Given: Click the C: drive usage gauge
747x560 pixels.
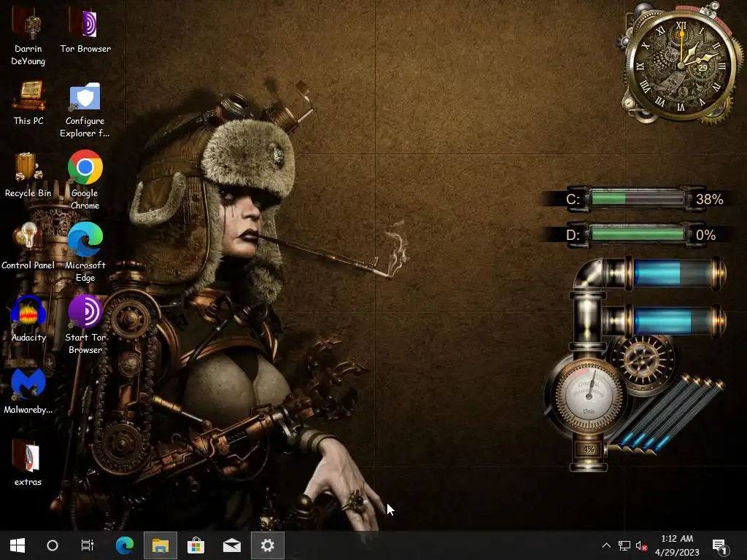Looking at the screenshot, I should point(636,198).
